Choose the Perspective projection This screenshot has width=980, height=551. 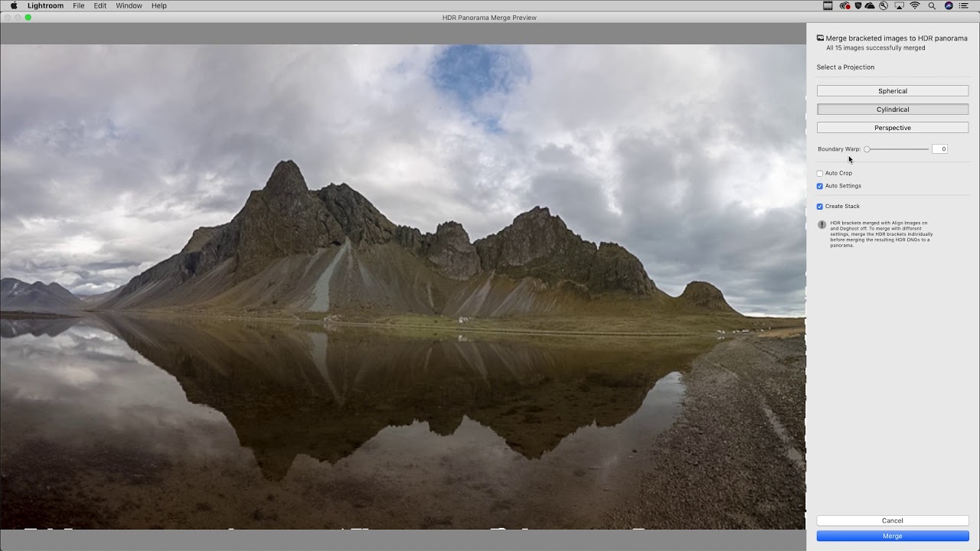pyautogui.click(x=892, y=128)
